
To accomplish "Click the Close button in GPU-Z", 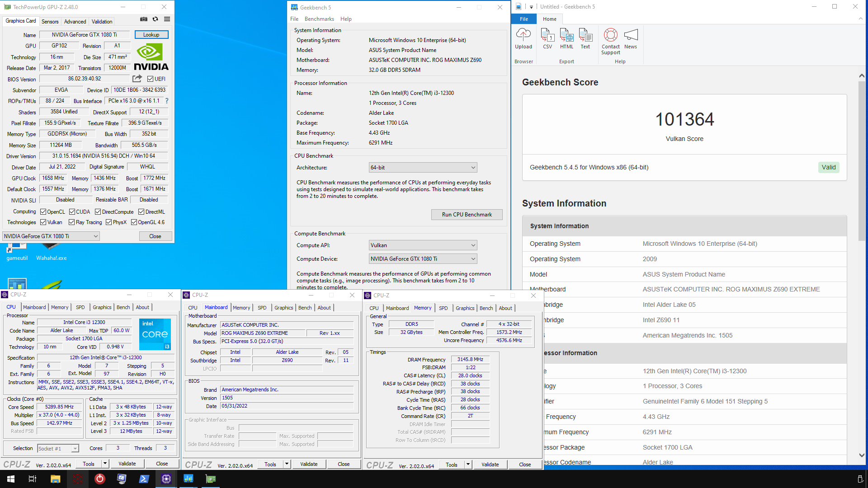I will 155,236.
